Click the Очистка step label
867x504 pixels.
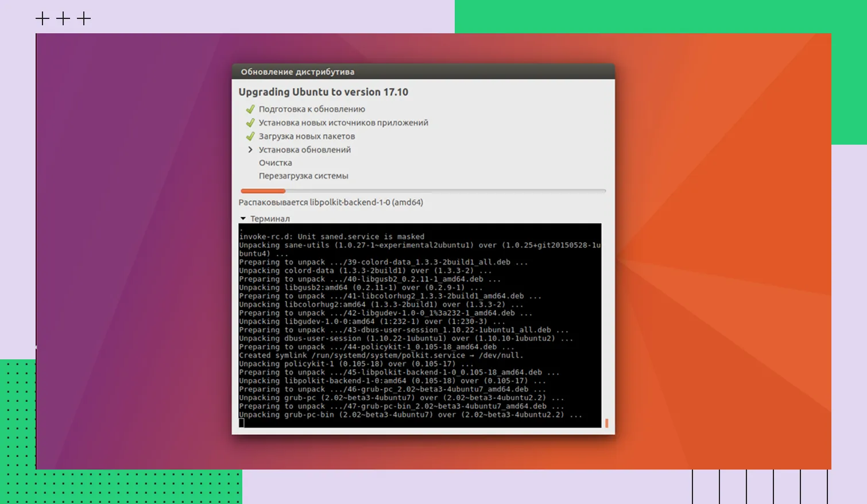tap(275, 163)
